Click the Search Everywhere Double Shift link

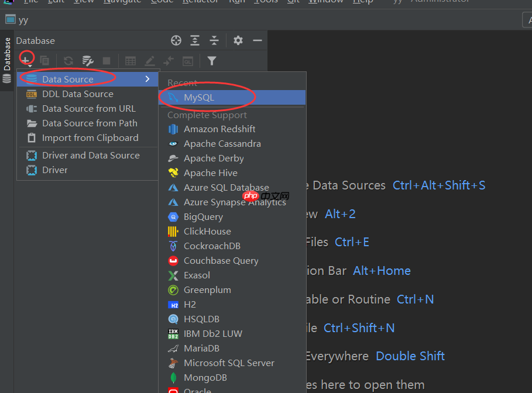click(410, 356)
